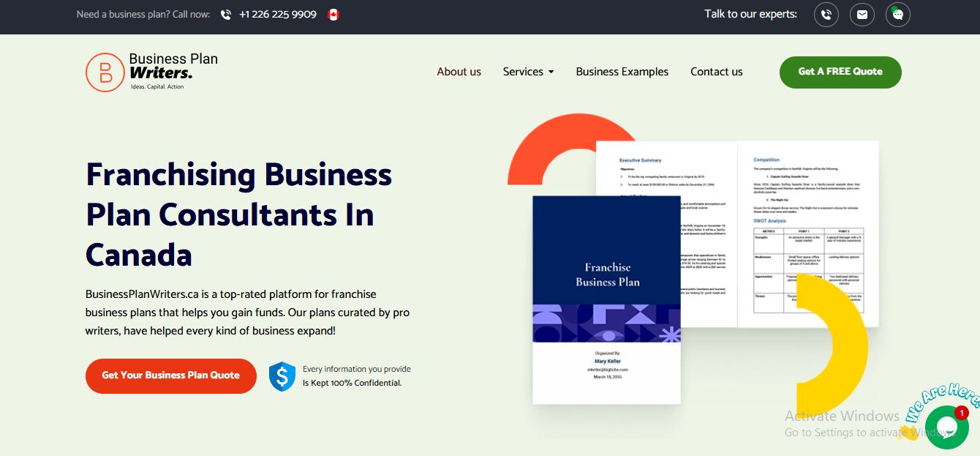Click the Business Plan Writers logo

tap(152, 72)
